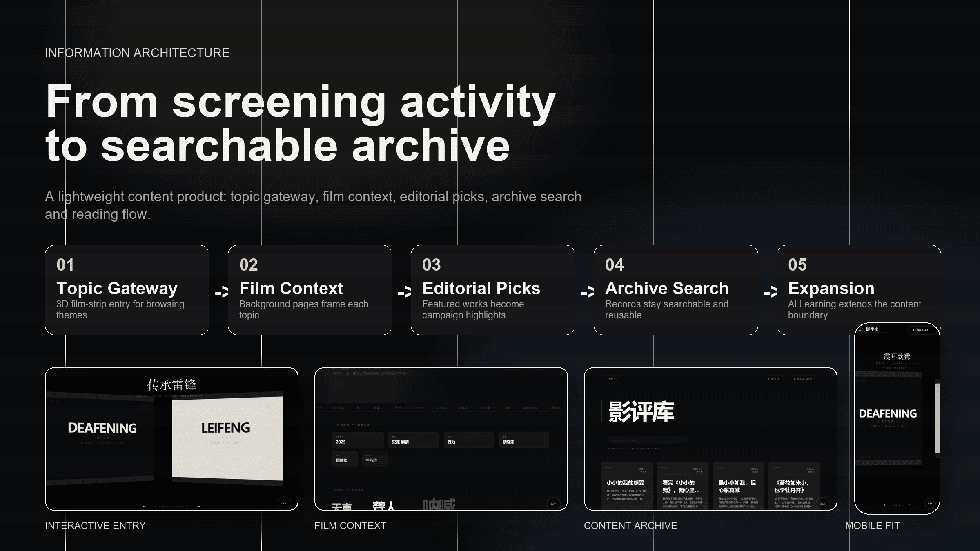980x551 pixels.
Task: Click the INFORMATION ARCHITECTURE section label
Action: 137,53
